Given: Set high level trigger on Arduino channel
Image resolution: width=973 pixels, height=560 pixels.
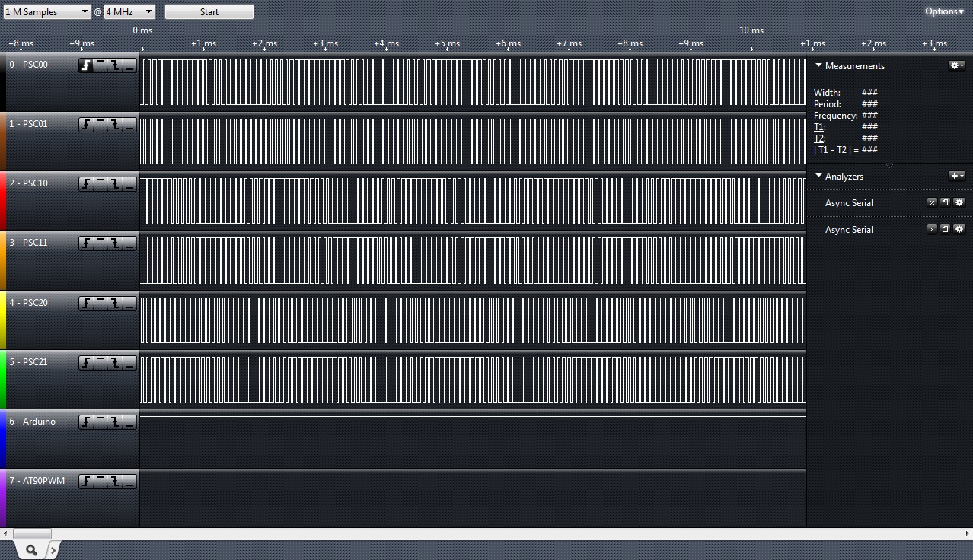Looking at the screenshot, I should (x=100, y=422).
